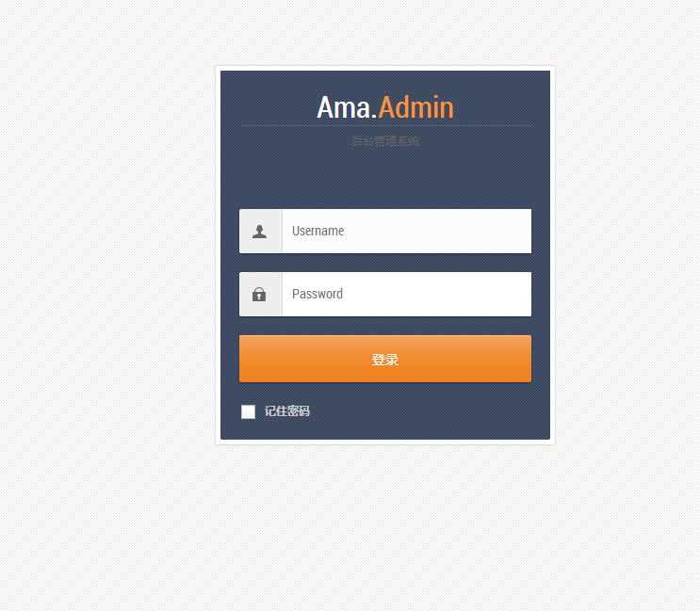Click the "Password" placeholder text
This screenshot has width=700, height=611.
(317, 295)
